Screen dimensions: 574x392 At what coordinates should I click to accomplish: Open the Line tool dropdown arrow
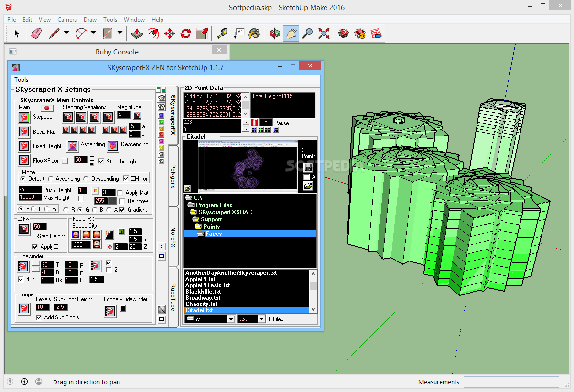(66, 33)
